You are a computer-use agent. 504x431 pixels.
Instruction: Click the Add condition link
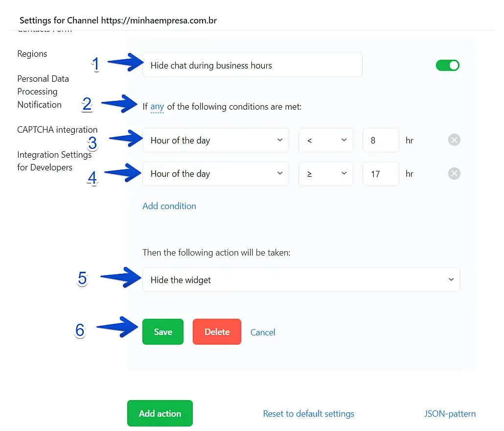169,206
